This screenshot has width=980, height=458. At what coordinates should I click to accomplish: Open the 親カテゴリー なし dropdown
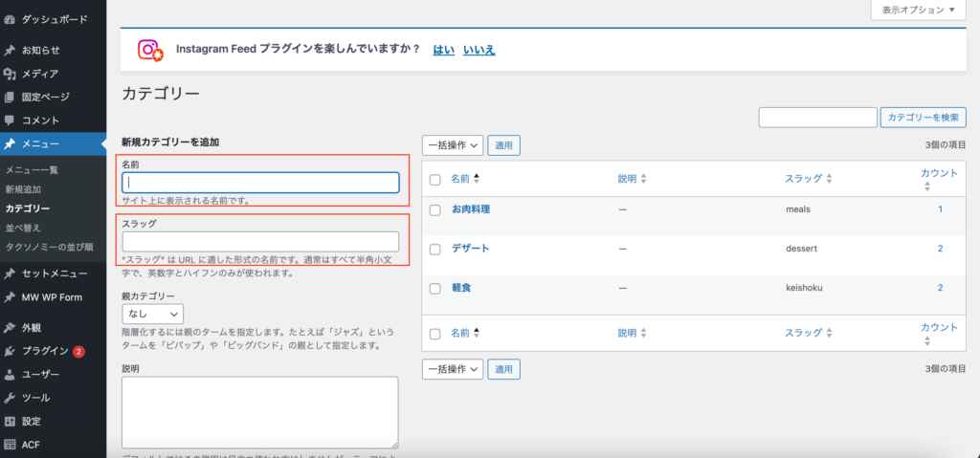(x=153, y=314)
